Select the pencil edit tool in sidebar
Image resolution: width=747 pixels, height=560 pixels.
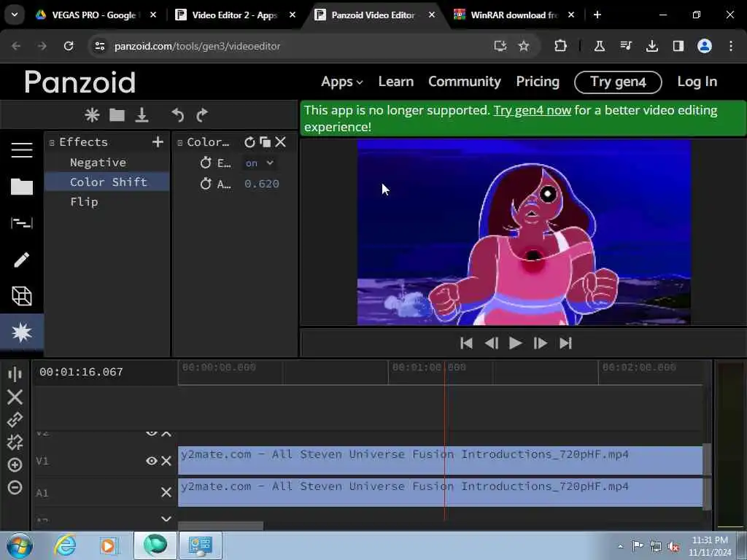coord(22,260)
